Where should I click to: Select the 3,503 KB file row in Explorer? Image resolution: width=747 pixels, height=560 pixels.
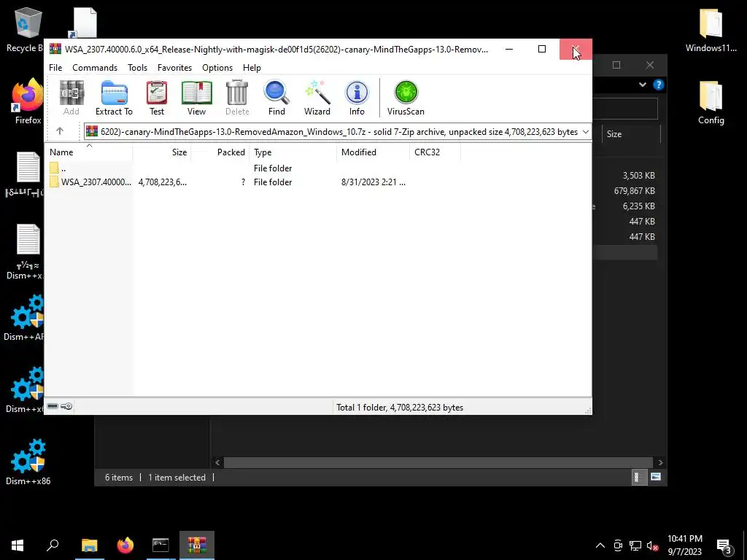click(x=624, y=176)
